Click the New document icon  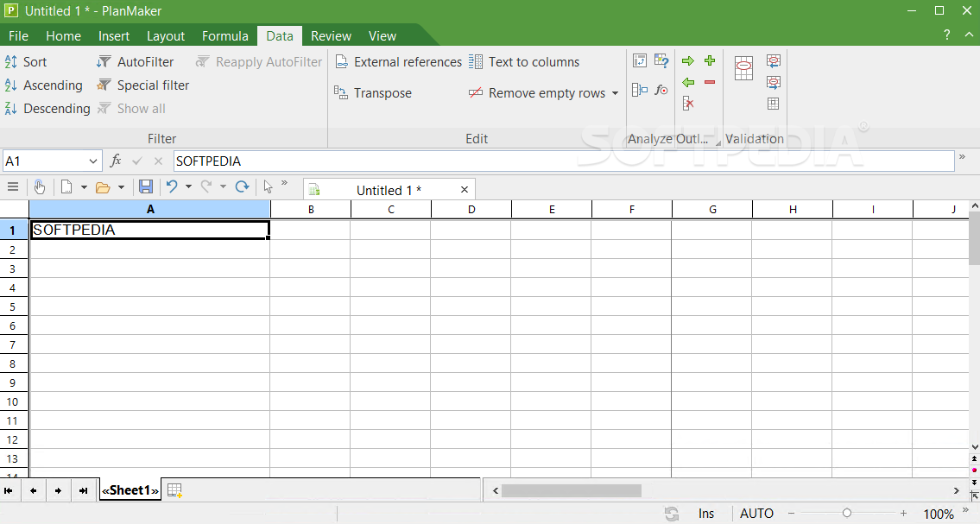66,186
